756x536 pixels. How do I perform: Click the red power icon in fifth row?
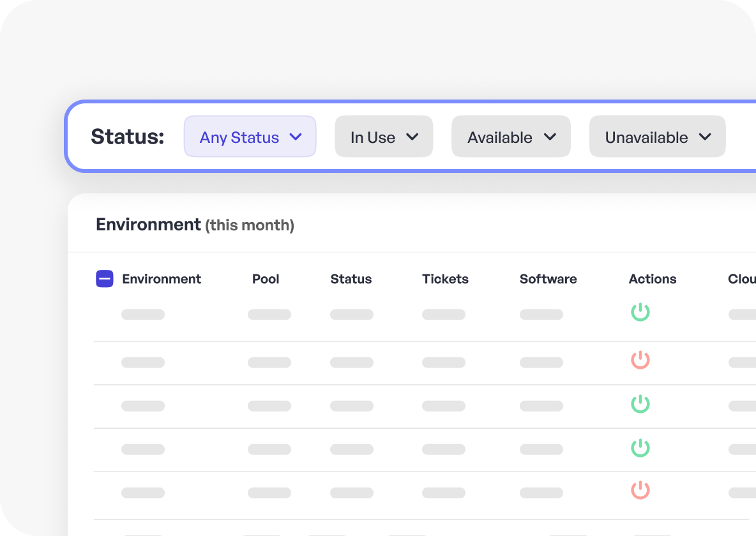click(x=640, y=489)
